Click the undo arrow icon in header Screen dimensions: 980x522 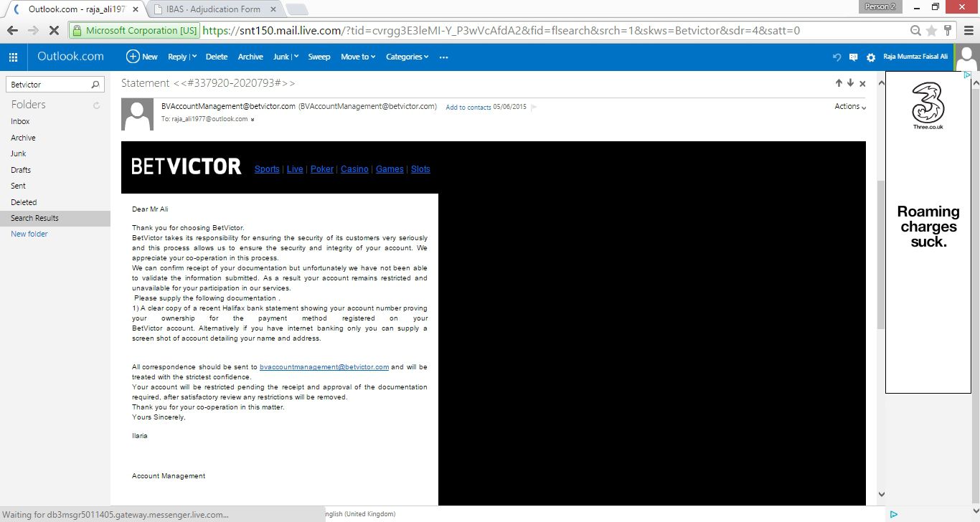coord(837,57)
